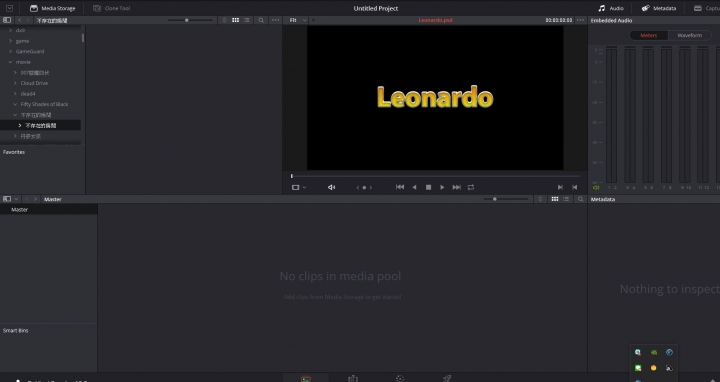Image resolution: width=720 pixels, height=382 pixels.
Task: Adjust the media pool thumbnail size slider
Action: (506, 199)
